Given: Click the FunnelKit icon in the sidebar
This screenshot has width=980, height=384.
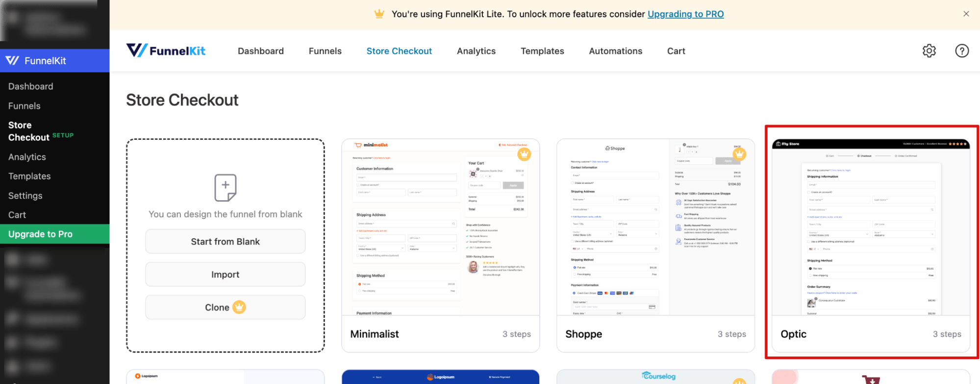Looking at the screenshot, I should 12,60.
